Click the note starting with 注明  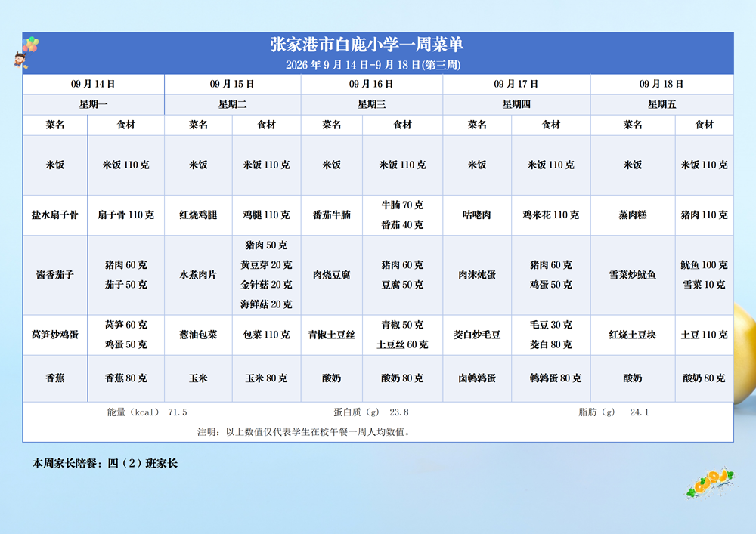coord(304,432)
